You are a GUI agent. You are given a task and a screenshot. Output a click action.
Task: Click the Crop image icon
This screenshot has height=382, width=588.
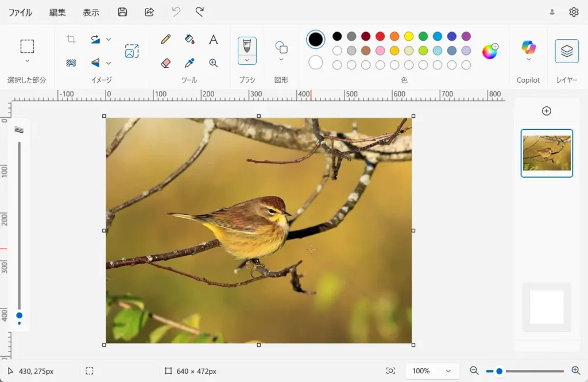coord(71,40)
